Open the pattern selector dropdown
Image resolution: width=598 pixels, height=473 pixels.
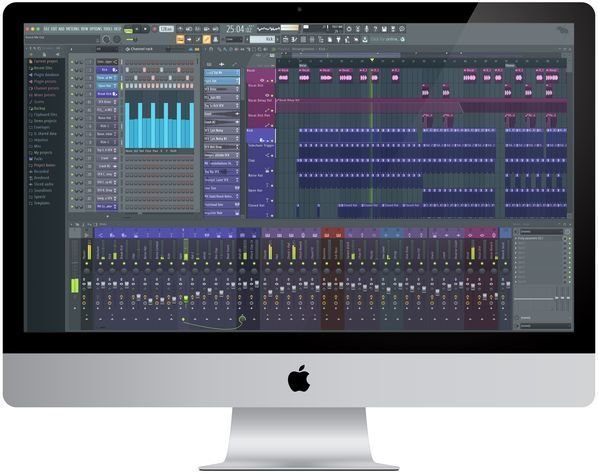[x=262, y=39]
